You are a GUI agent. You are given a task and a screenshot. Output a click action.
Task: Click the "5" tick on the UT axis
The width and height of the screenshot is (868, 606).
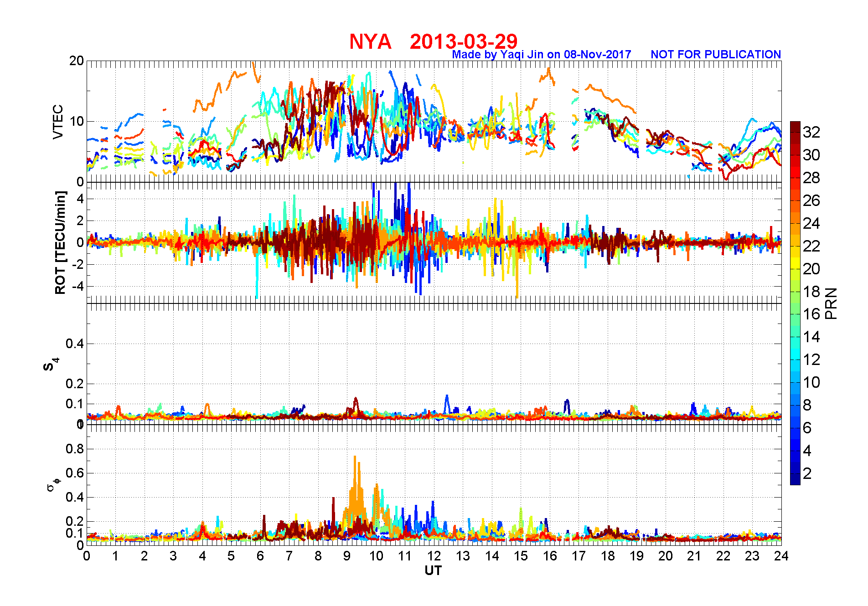(231, 556)
